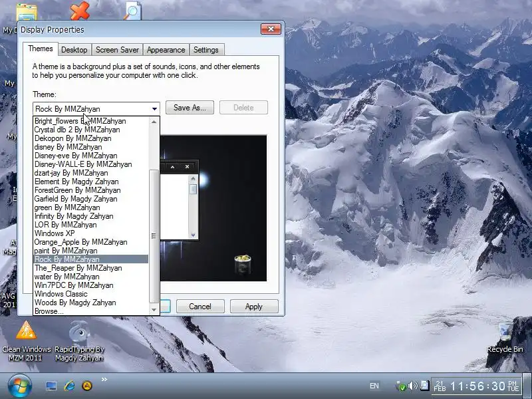
Task: Click the EN language indicator
Action: 374,386
